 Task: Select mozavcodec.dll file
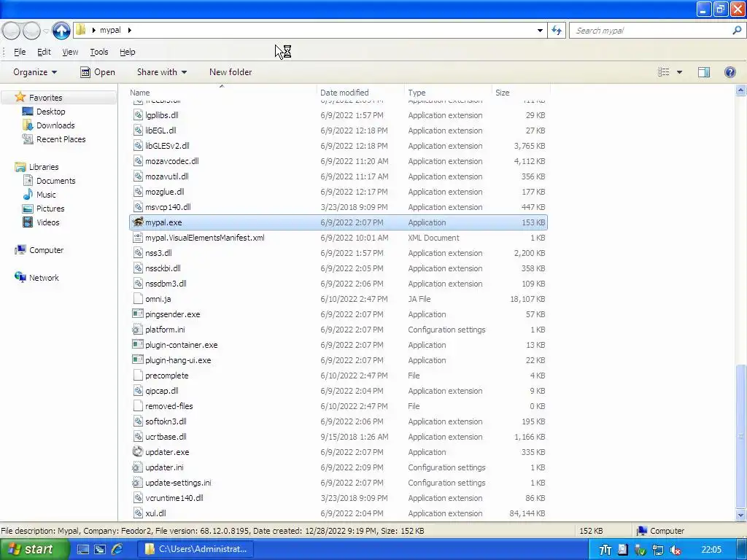[338, 161]
